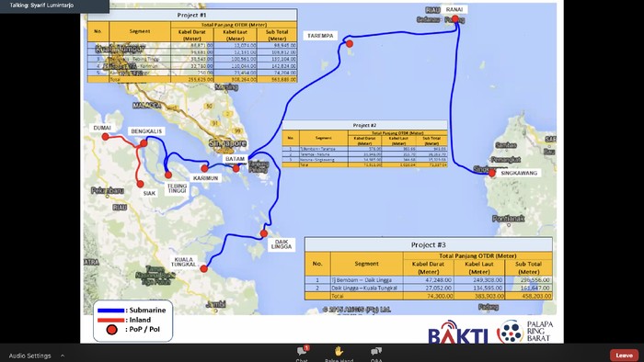644x362 pixels.
Task: Click the PoP / PoI legend entry
Action: point(132,329)
